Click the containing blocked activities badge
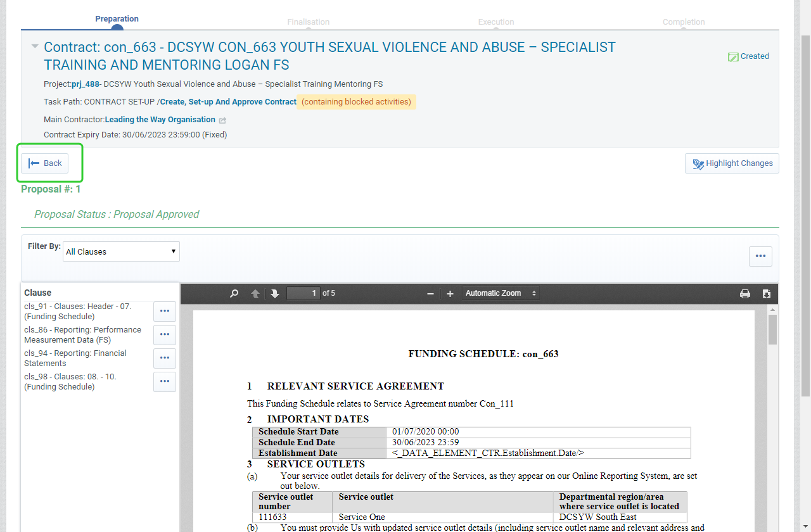This screenshot has width=811, height=532. click(x=356, y=102)
